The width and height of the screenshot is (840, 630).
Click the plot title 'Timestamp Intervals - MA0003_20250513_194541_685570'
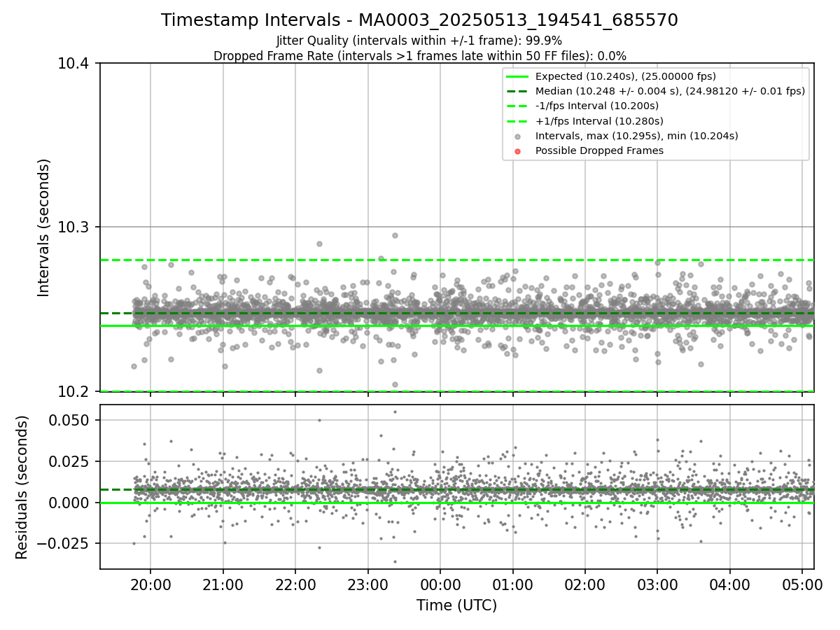[x=419, y=20]
